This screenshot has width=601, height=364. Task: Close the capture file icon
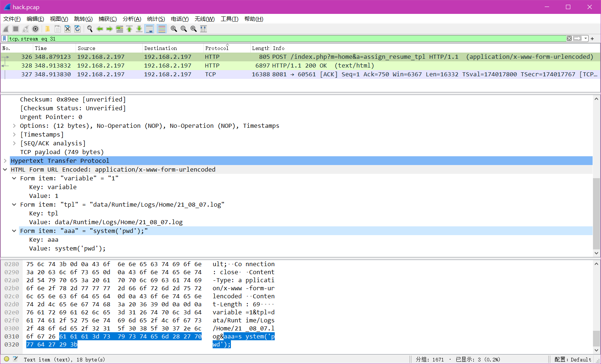tap(67, 29)
